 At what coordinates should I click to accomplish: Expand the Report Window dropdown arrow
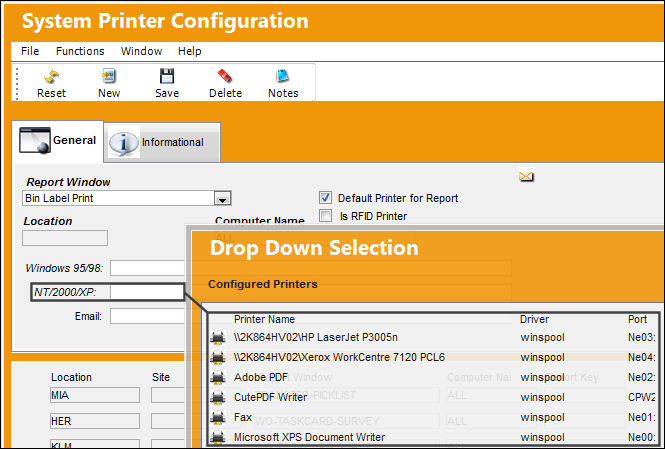223,198
